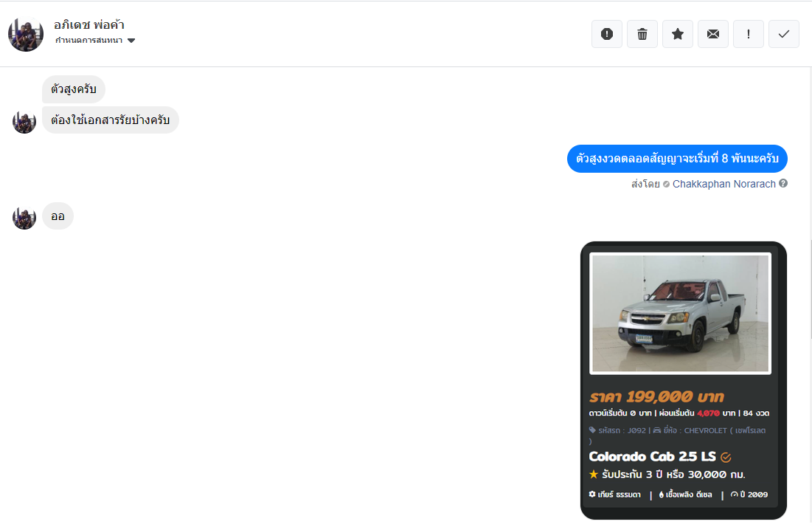This screenshot has height=530, width=812.
Task: Click the report spam exclamation-circle icon
Action: [607, 34]
